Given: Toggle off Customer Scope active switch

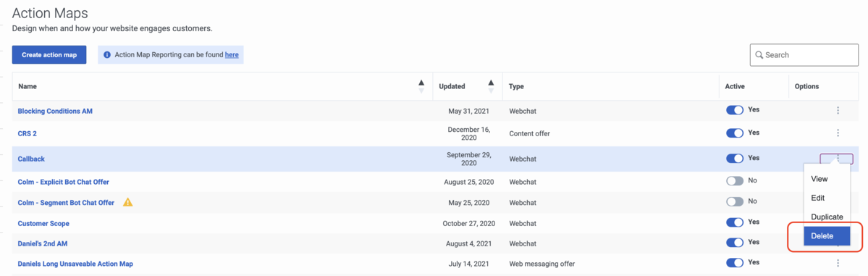Looking at the screenshot, I should click(x=735, y=222).
